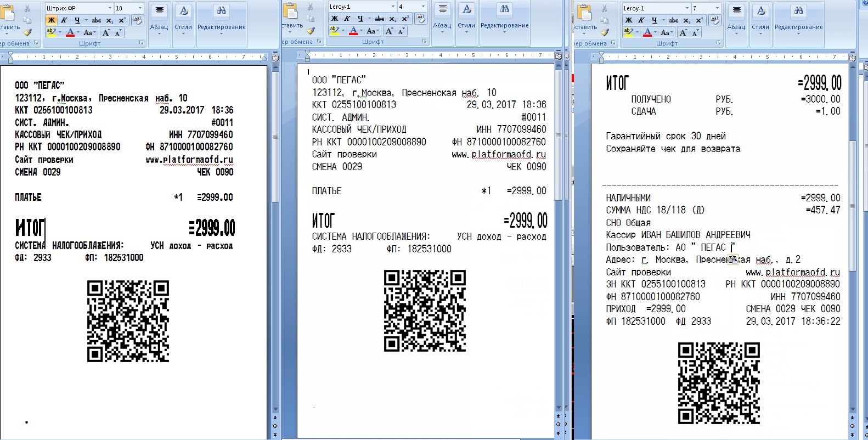
Task: Open the Штрих-ФР font name dropdown
Action: tap(110, 8)
